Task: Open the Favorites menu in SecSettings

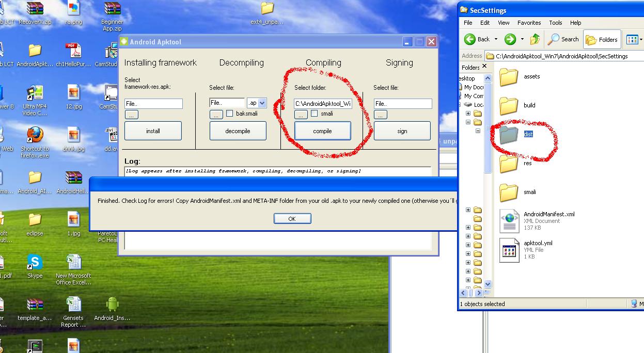Action: [529, 23]
